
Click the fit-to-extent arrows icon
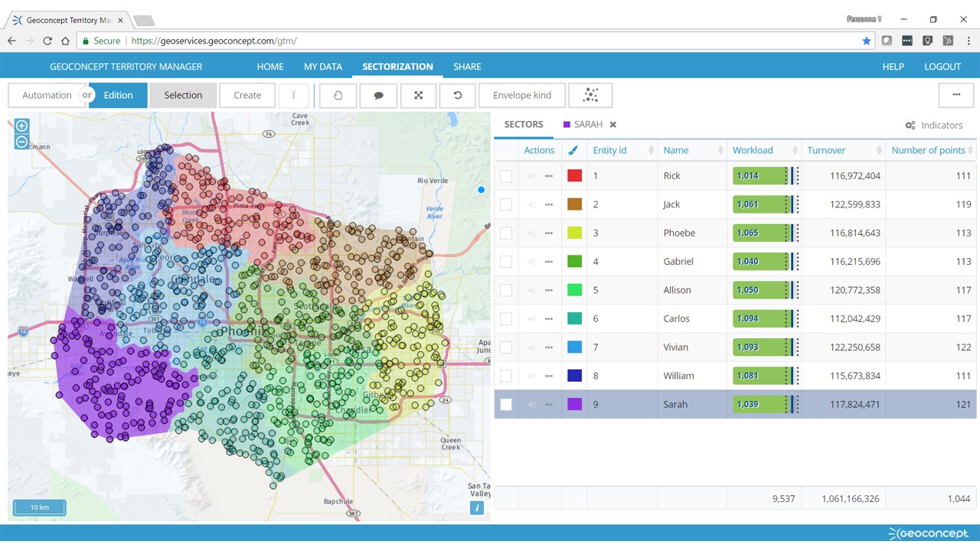418,96
